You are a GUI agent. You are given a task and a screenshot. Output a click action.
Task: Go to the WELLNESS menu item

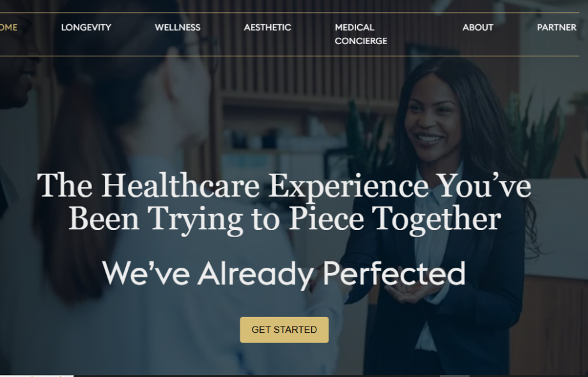[178, 27]
